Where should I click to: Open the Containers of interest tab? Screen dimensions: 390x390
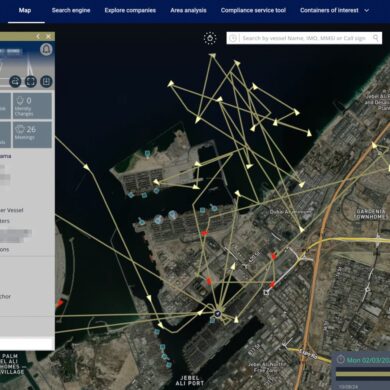pyautogui.click(x=329, y=10)
